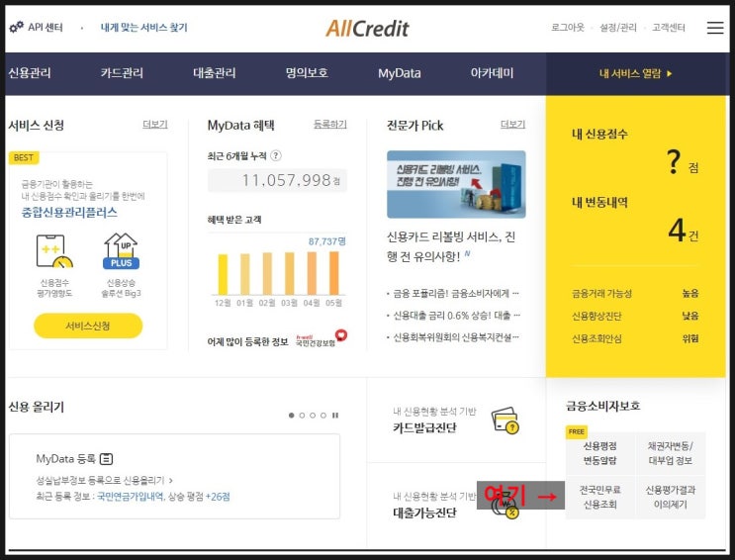Click 채권자변동/대부업 정보 tile

tap(671, 453)
